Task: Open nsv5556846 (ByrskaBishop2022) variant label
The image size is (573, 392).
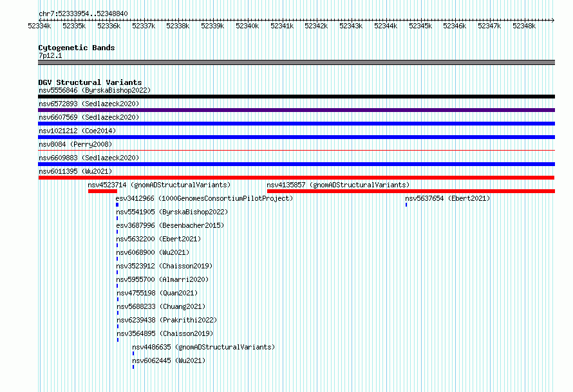Action: (95, 90)
